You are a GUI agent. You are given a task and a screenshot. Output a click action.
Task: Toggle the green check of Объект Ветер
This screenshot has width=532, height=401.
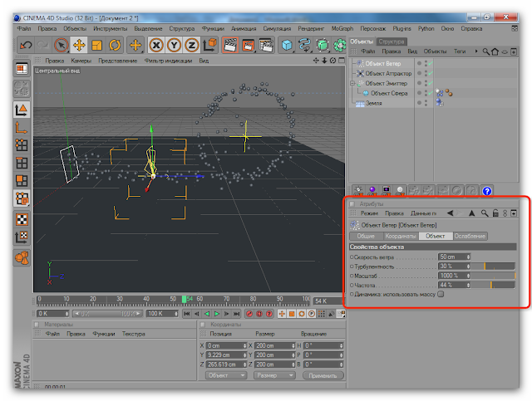(x=431, y=63)
